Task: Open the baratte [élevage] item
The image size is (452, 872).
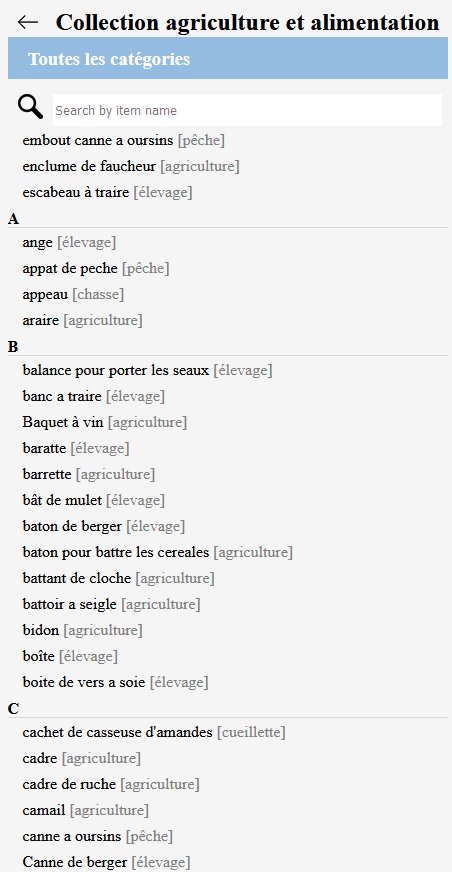Action: [76, 448]
